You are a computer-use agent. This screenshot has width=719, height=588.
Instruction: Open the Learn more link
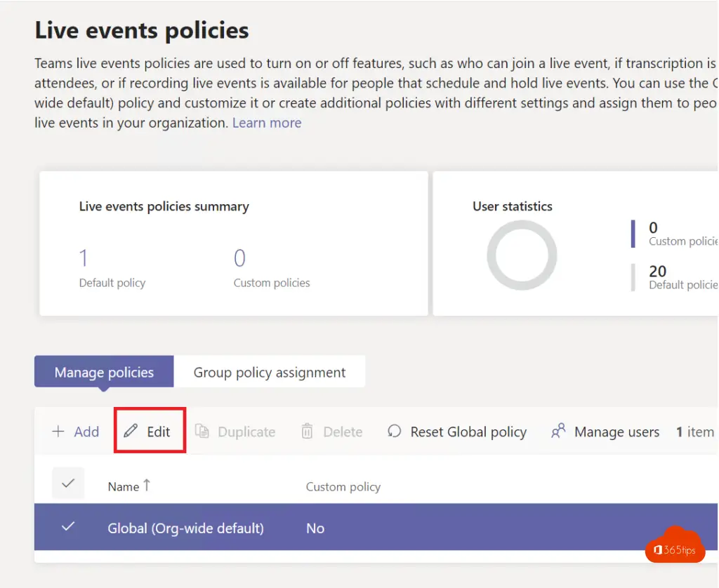point(267,123)
